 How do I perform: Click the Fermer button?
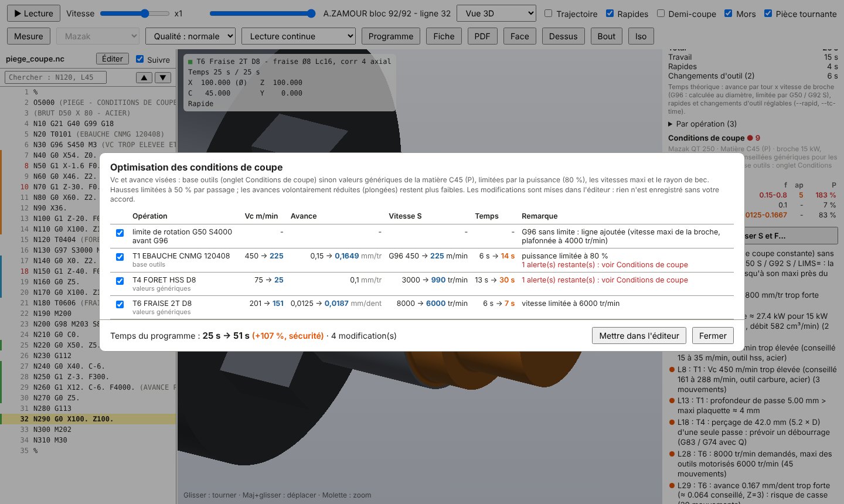click(x=713, y=336)
